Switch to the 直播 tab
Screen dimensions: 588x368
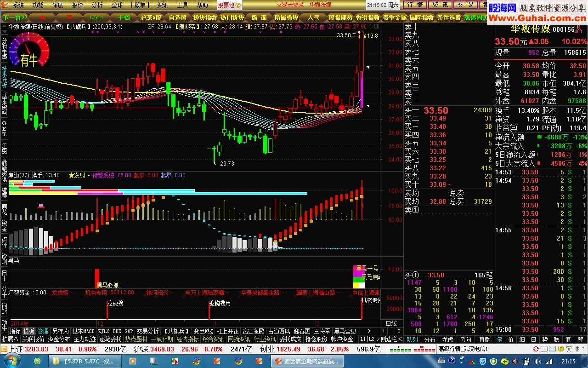coord(484,339)
